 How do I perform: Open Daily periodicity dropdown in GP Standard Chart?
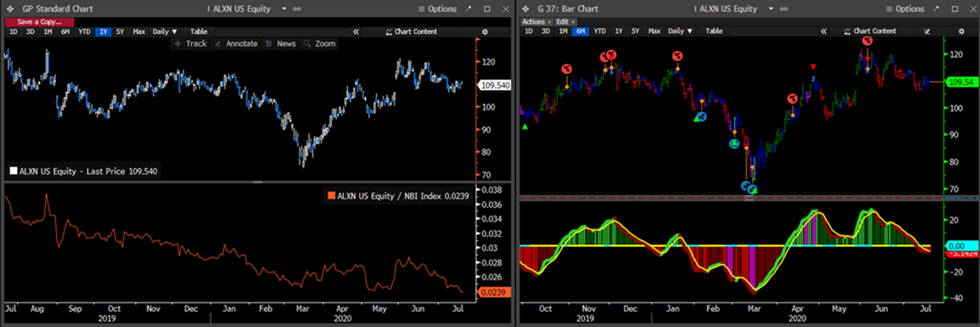point(165,31)
